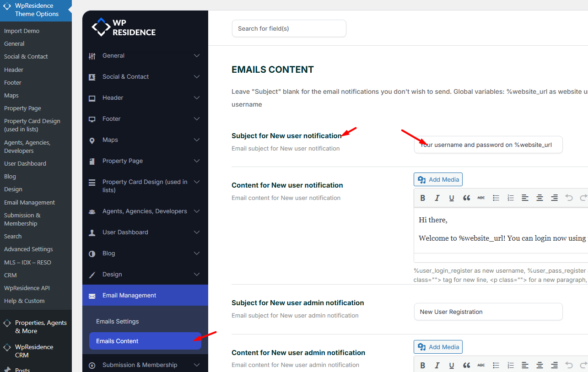Apply Strikethrough in New user notification editor
The height and width of the screenshot is (372, 588).
click(481, 198)
